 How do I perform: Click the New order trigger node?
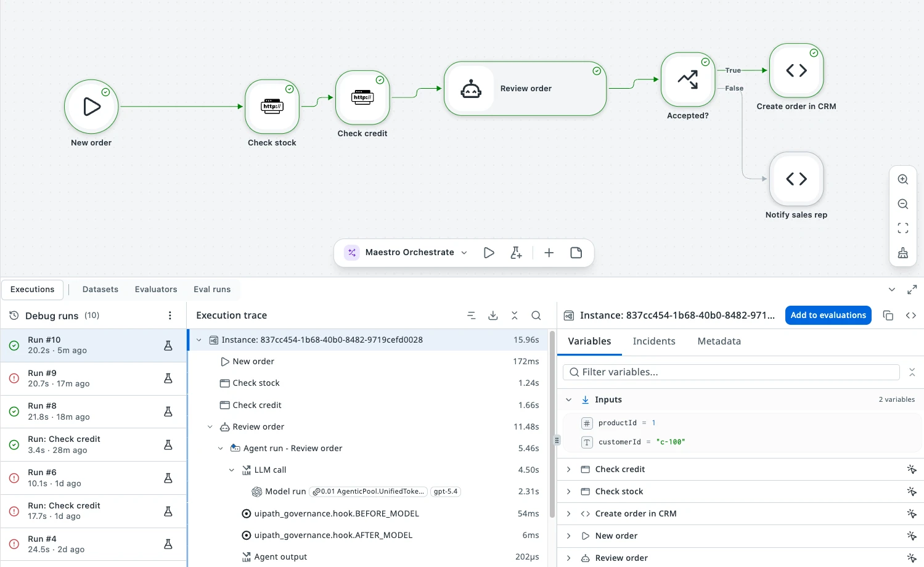click(x=91, y=107)
